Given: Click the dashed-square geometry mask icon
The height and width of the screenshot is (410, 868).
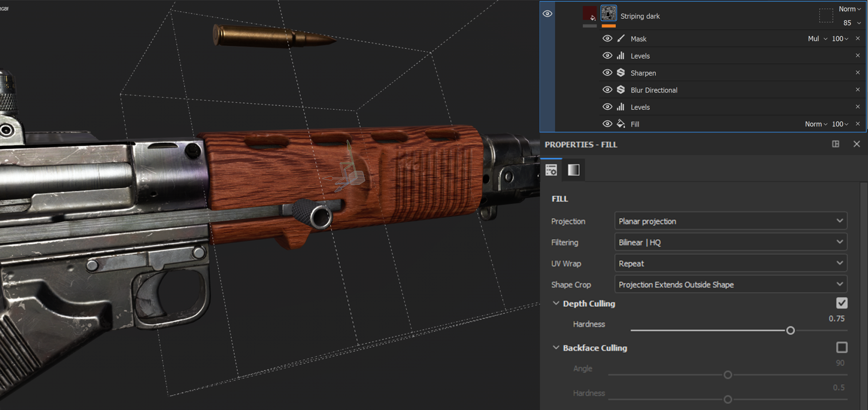Looking at the screenshot, I should pos(826,16).
